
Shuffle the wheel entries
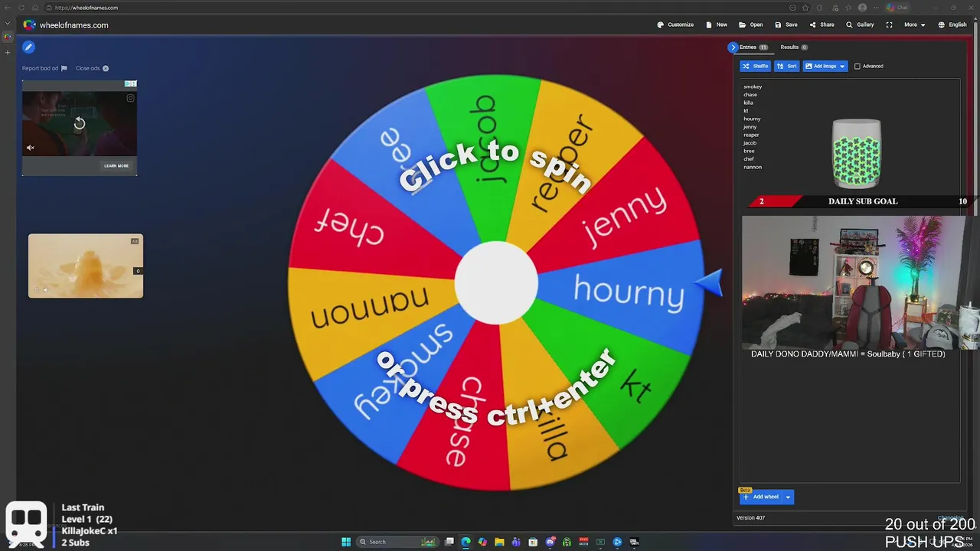[x=755, y=66]
